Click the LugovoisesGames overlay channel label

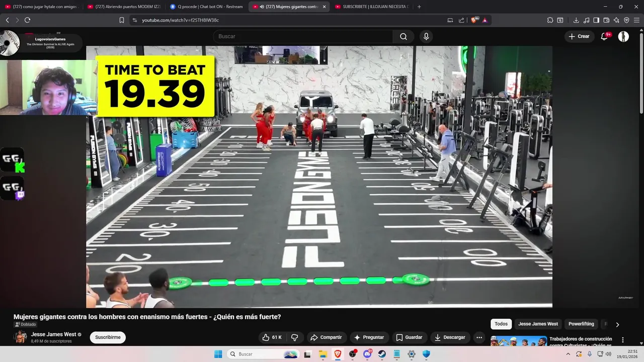[x=50, y=39]
